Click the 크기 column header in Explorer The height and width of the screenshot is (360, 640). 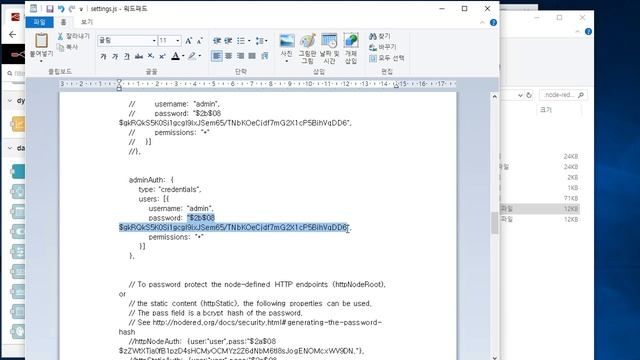(546, 110)
